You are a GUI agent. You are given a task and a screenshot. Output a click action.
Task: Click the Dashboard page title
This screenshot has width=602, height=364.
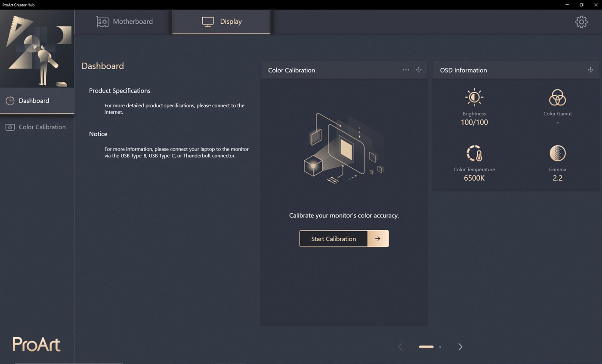[102, 66]
